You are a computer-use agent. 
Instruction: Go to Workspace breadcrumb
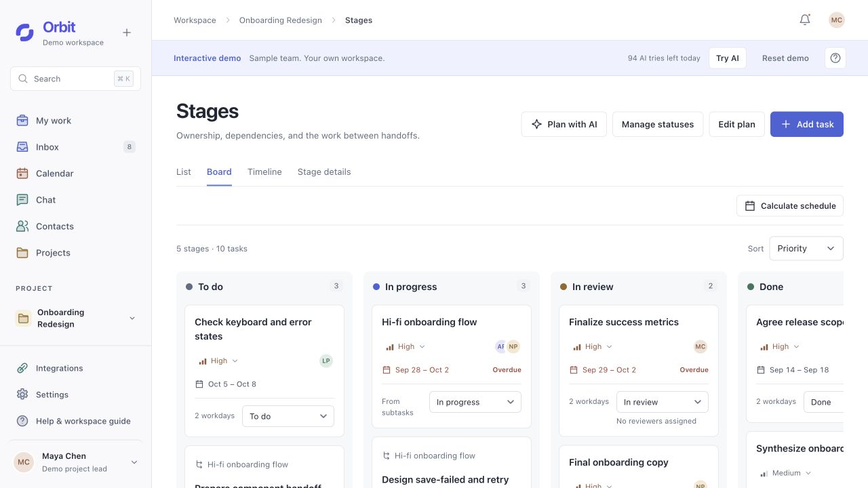[x=195, y=20]
